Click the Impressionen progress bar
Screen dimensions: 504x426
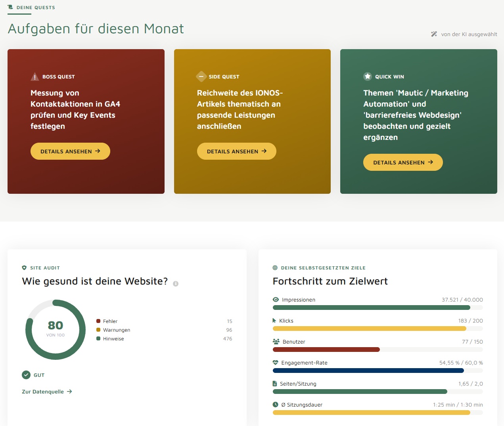[378, 308]
